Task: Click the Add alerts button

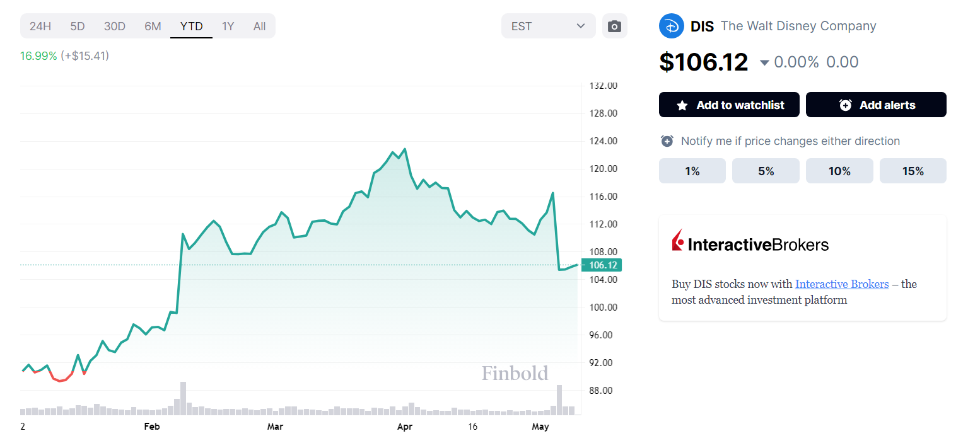Action: tap(876, 105)
